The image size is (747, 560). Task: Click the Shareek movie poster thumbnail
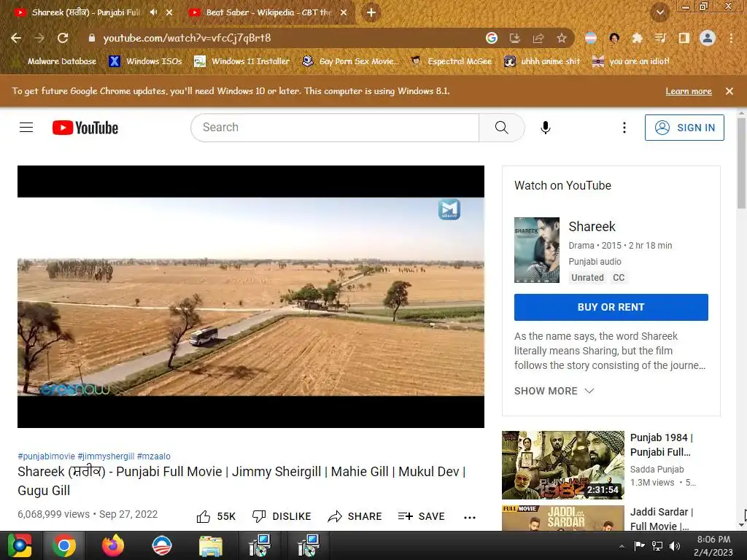537,250
